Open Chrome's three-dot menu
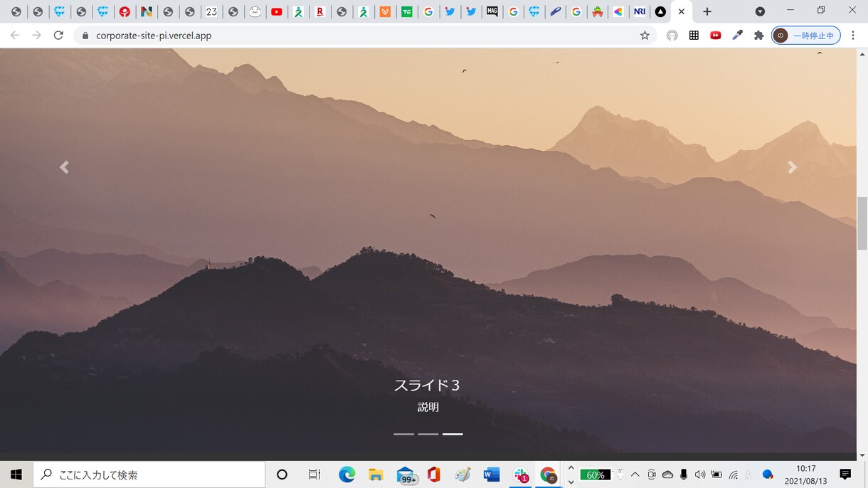 (853, 36)
